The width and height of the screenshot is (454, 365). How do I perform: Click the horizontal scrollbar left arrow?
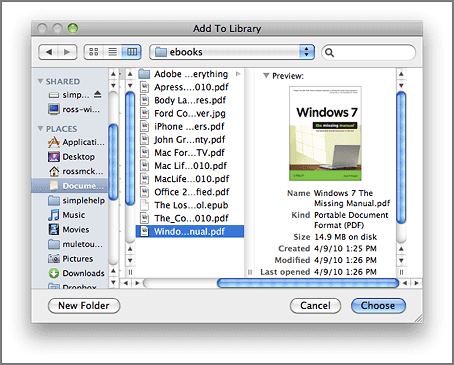tap(126, 283)
